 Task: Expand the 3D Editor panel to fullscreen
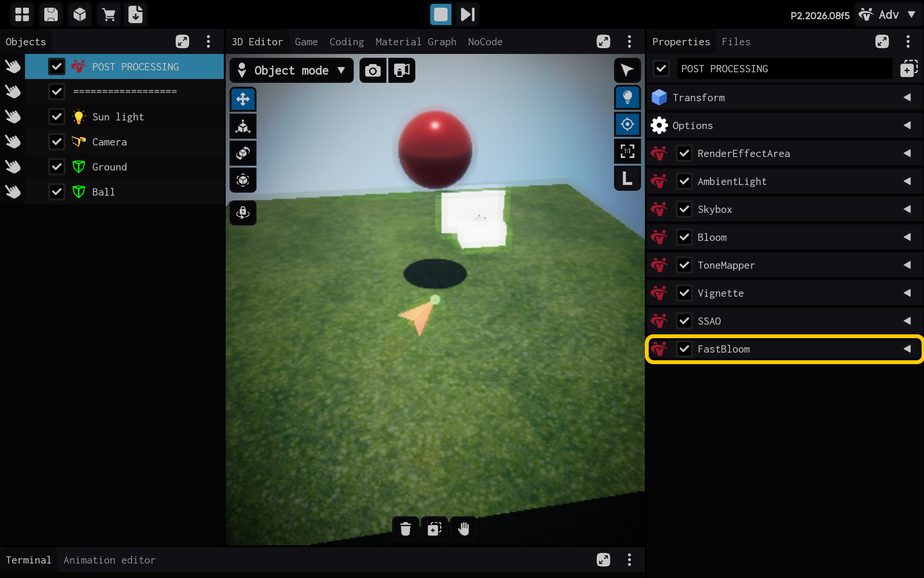(603, 41)
